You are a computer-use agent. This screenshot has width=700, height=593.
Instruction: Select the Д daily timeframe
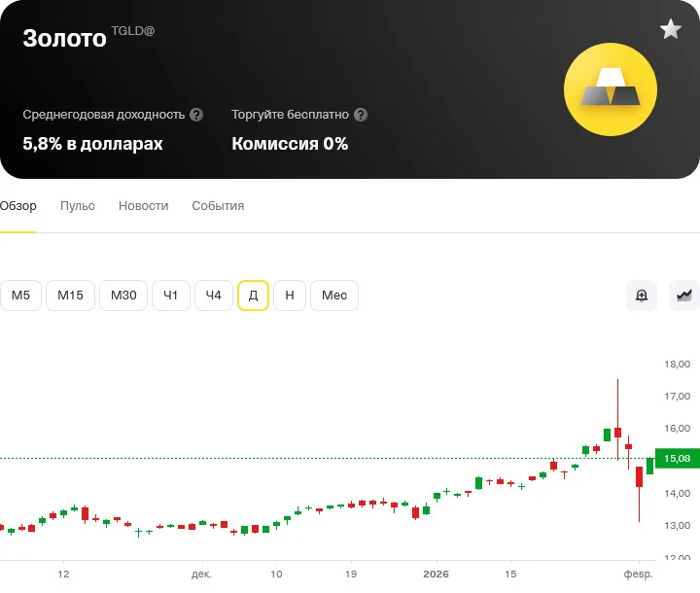pos(253,296)
